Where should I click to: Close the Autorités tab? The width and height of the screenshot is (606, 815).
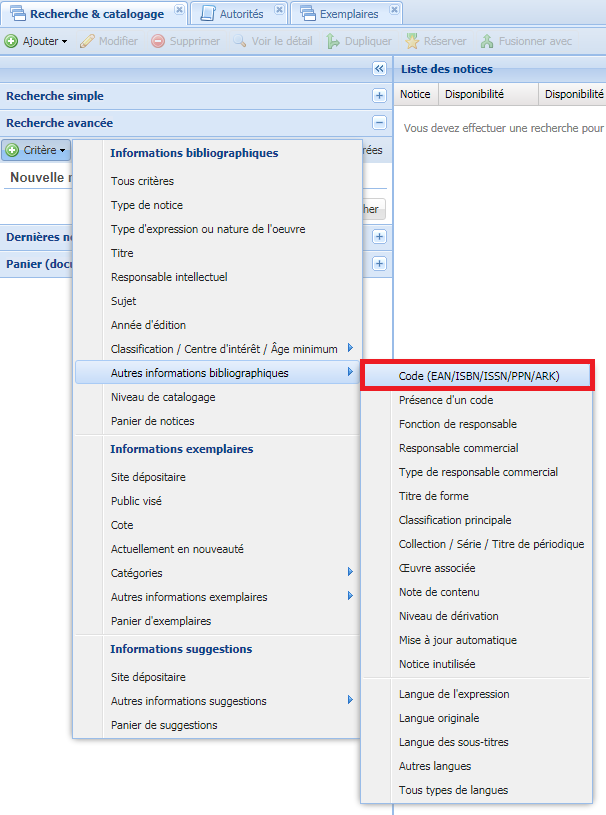pos(279,10)
